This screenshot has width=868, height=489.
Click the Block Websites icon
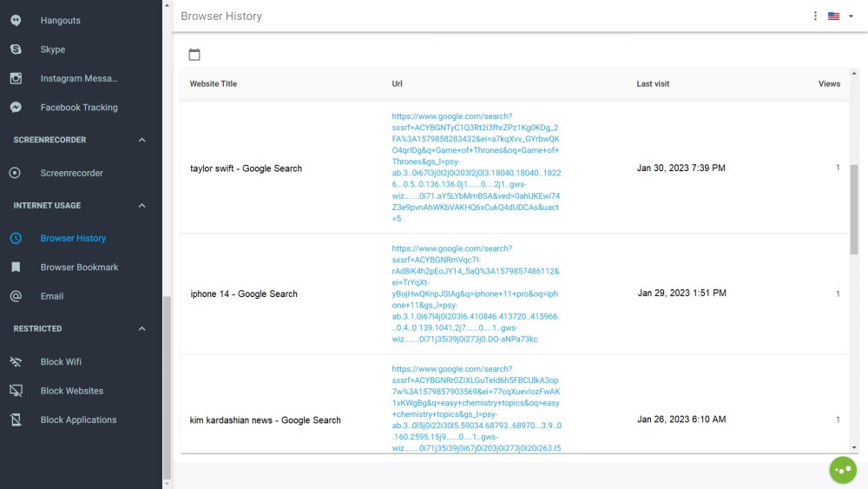(x=16, y=391)
